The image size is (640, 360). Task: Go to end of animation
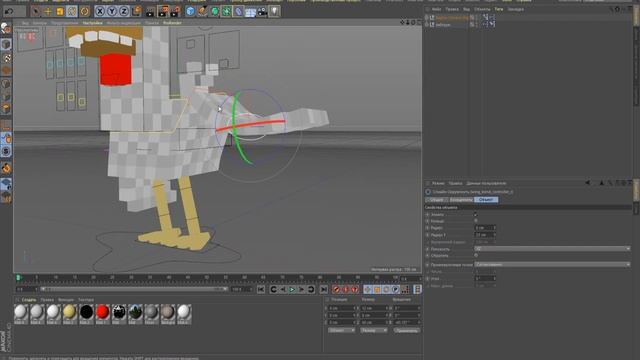323,289
